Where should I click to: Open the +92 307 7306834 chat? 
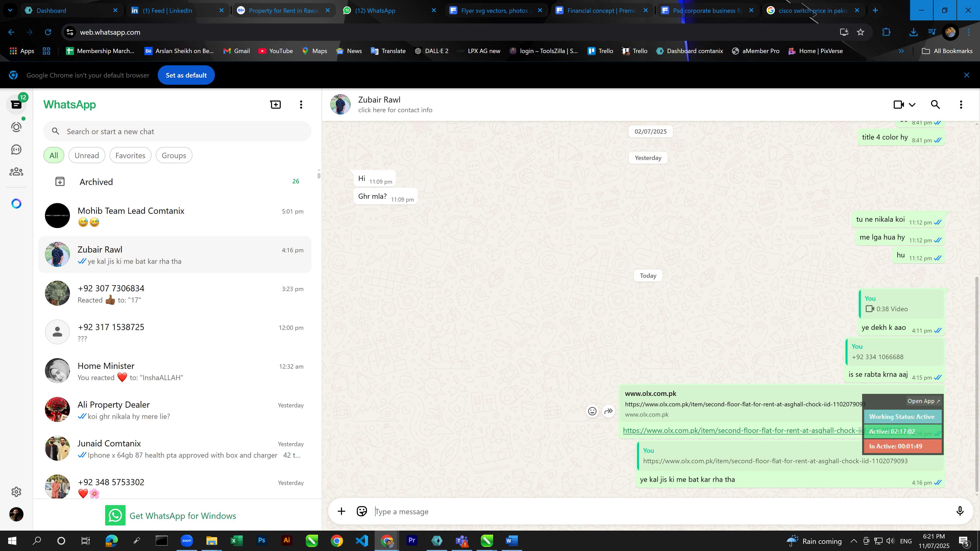click(x=175, y=294)
